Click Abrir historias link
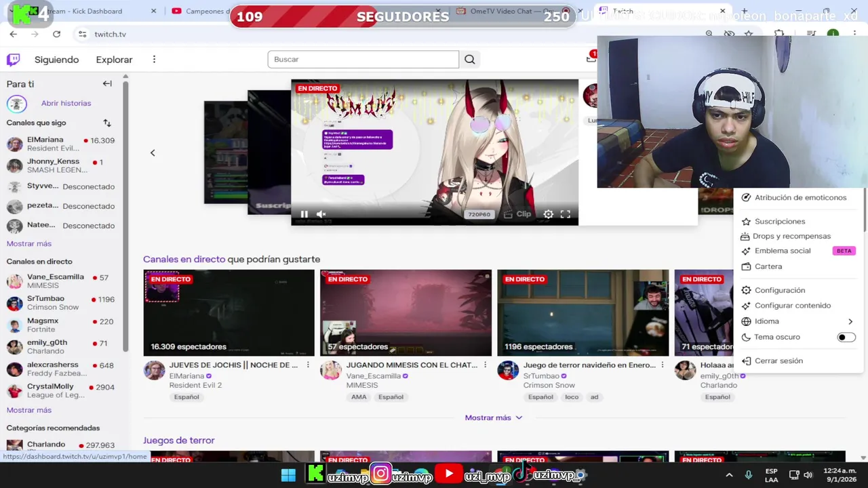Screen dimensions: 868x488 click(x=66, y=103)
